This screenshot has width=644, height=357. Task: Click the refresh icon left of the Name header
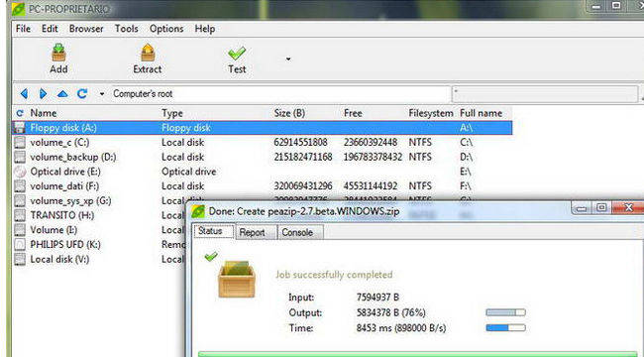click(20, 113)
